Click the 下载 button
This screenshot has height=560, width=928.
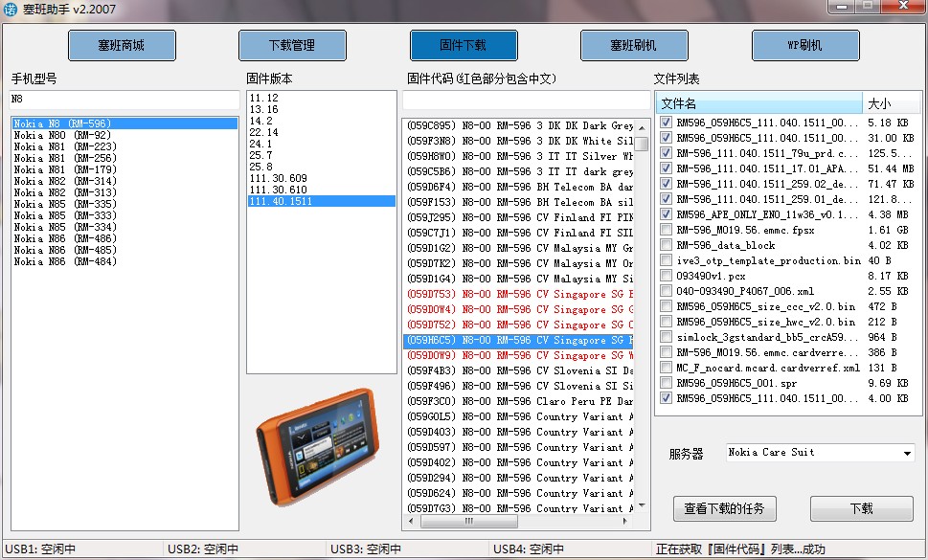click(862, 508)
